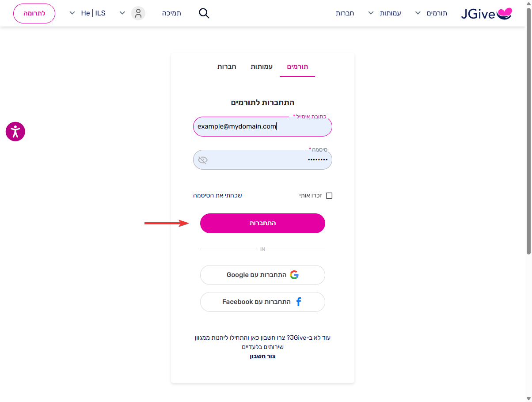
Task: Switch to the חברות login tab
Action: click(227, 67)
